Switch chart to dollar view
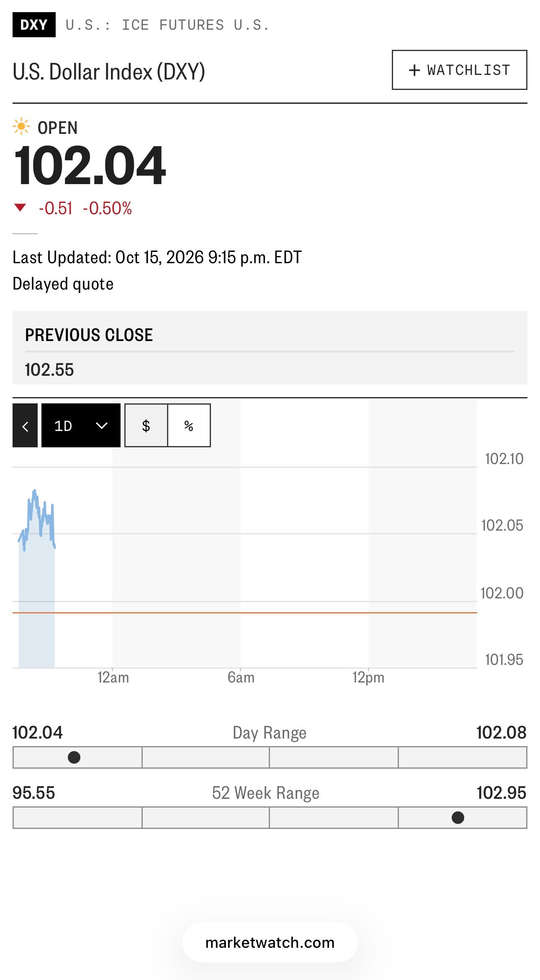Image resolution: width=540 pixels, height=980 pixels. 146,426
